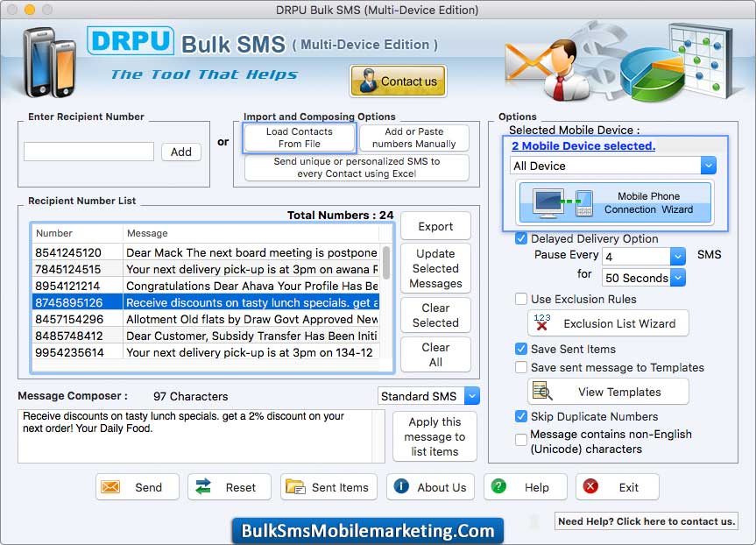Click the person icon on Contact us
Image resolution: width=756 pixels, height=545 pixels.
pyautogui.click(x=368, y=81)
